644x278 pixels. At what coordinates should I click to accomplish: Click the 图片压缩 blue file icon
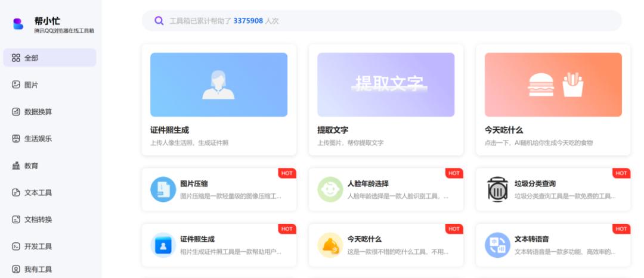pyautogui.click(x=163, y=189)
